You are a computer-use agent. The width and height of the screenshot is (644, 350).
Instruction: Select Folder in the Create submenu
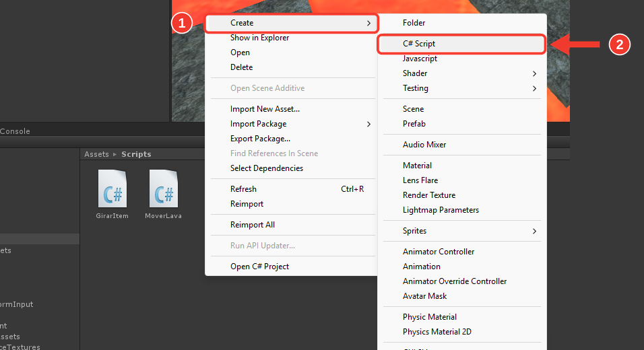coord(461,23)
